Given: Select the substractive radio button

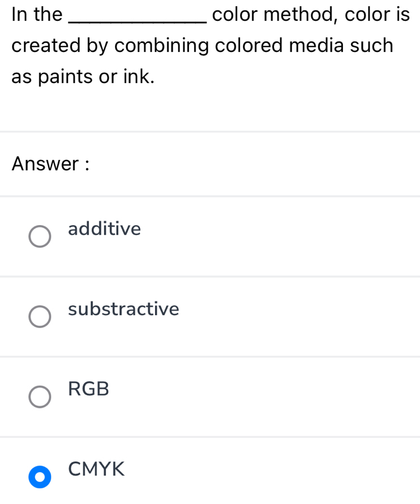Looking at the screenshot, I should click(40, 317).
